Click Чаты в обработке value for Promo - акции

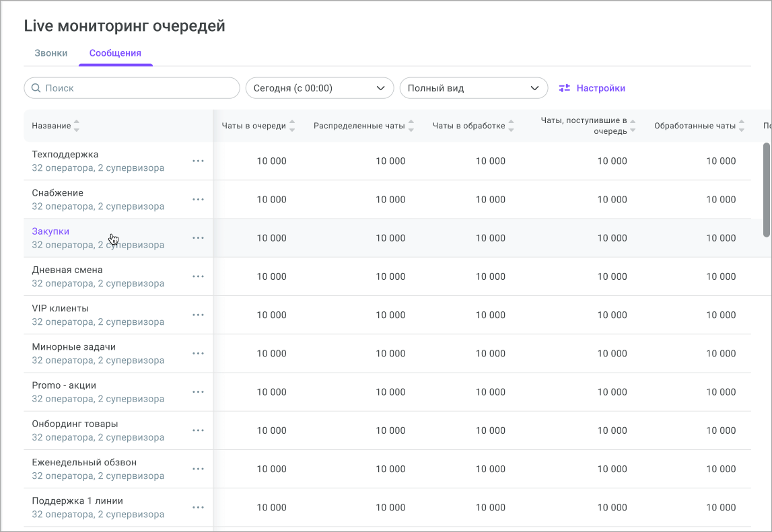pyautogui.click(x=491, y=391)
